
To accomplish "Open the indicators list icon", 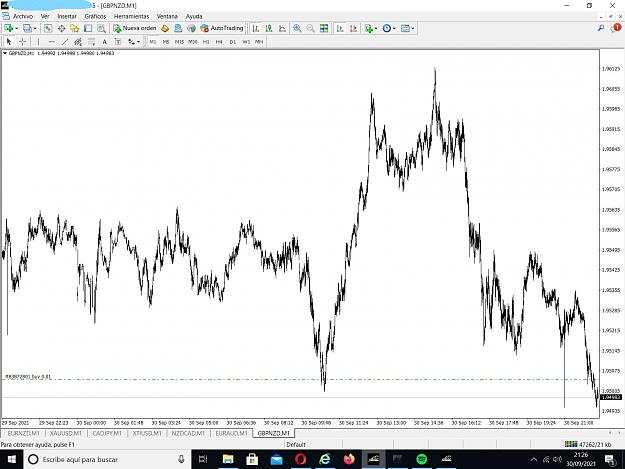I will 369,28.
